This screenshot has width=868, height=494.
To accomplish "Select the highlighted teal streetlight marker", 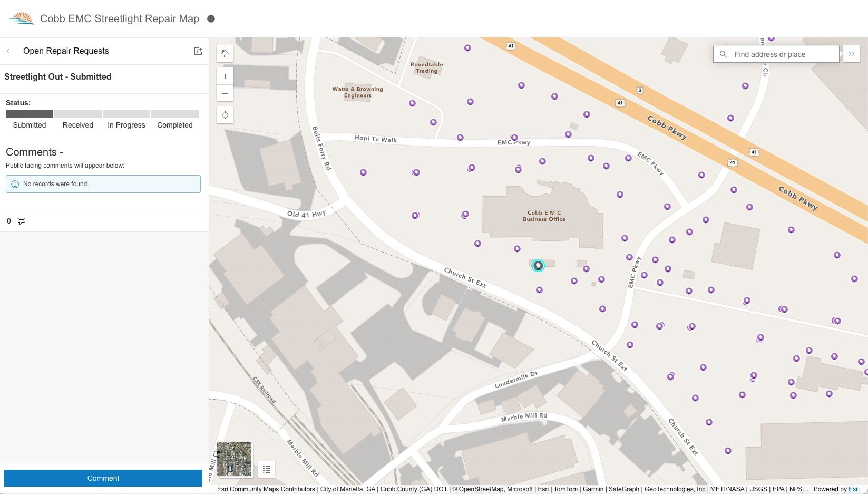I will coord(538,266).
